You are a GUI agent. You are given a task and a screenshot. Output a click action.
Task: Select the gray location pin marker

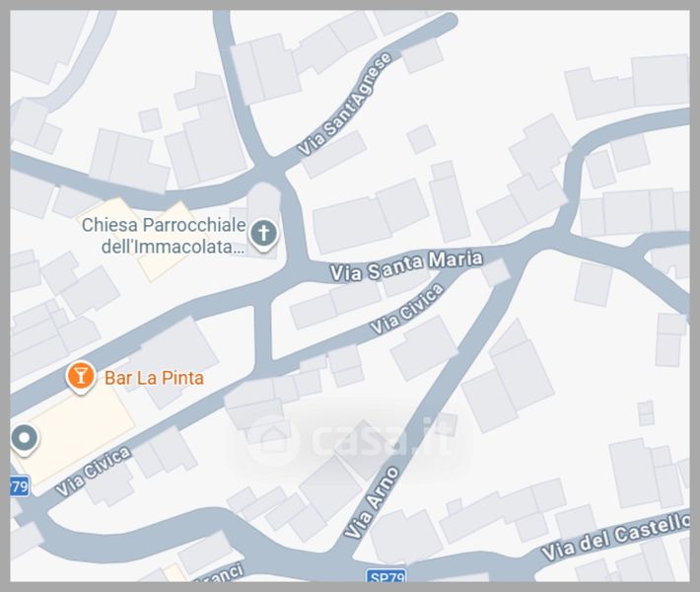tap(24, 439)
